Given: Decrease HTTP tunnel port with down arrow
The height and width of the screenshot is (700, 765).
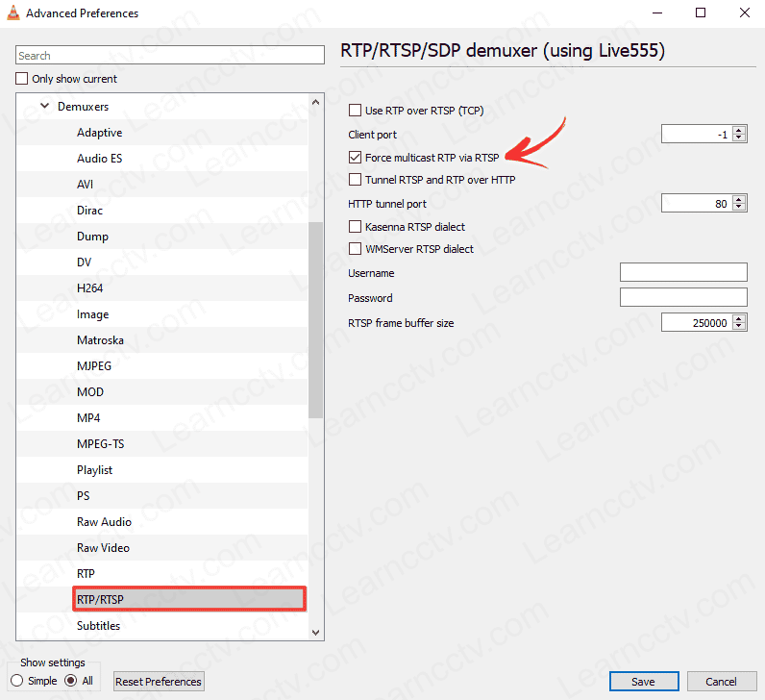Looking at the screenshot, I should 739,208.
